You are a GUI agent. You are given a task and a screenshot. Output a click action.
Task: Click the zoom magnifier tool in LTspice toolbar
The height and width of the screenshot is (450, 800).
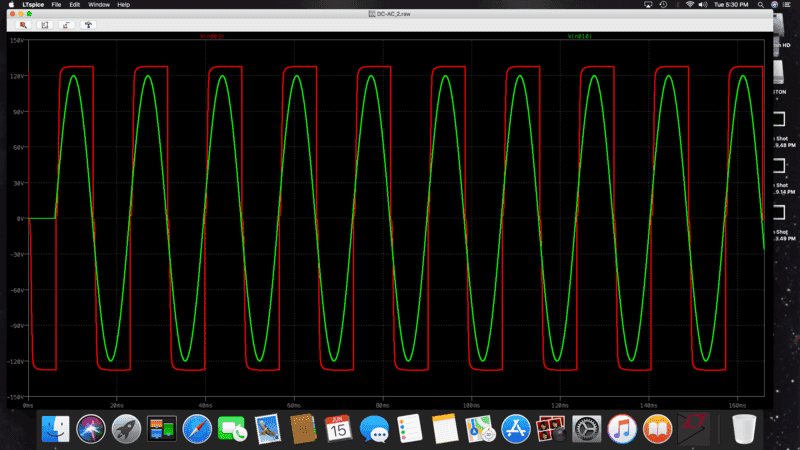point(23,24)
